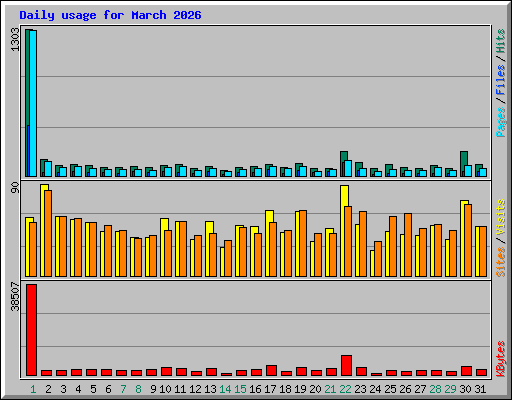Click the tall cyan pages bar for day 1
512x400 pixels.
click(33, 103)
